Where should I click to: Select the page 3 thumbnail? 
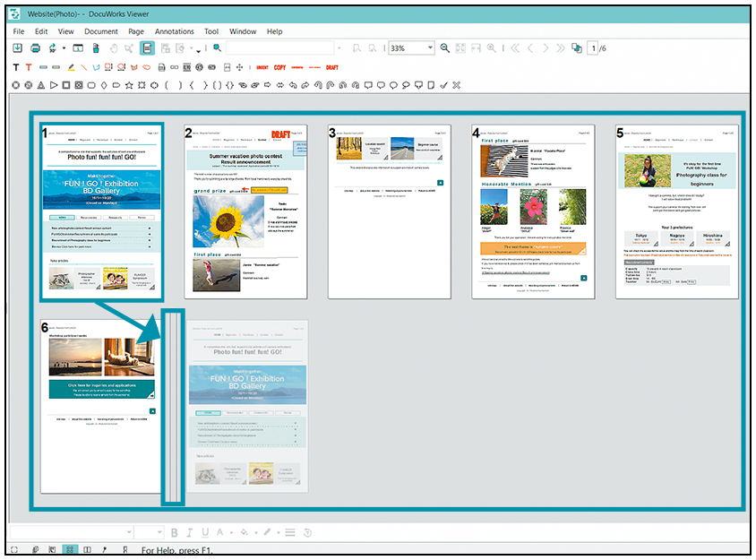pos(390,211)
